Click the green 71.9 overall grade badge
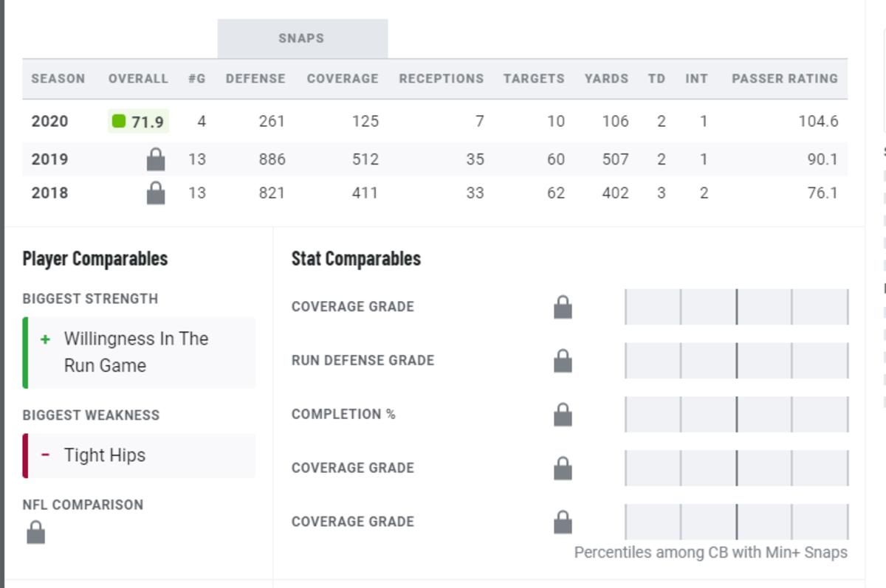The width and height of the screenshot is (886, 588). [139, 121]
